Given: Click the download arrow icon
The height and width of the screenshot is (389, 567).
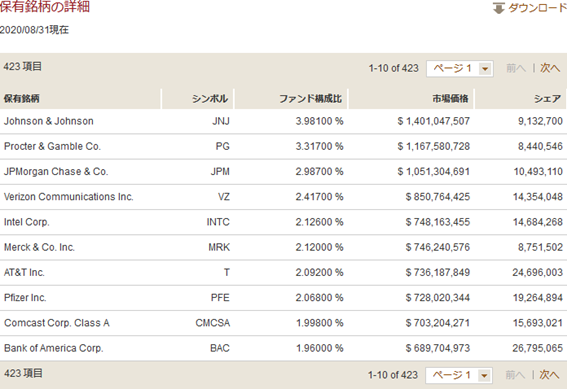Looking at the screenshot, I should coord(499,8).
